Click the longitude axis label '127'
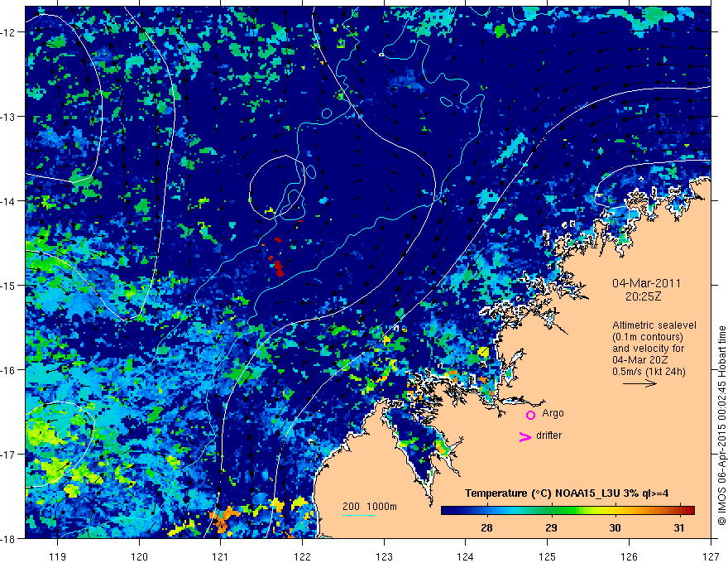The width and height of the screenshot is (728, 563). [711, 556]
